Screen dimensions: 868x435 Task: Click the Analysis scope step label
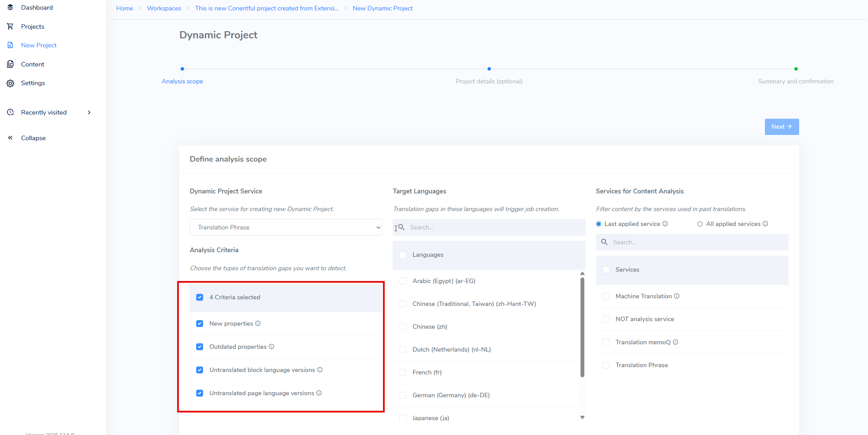(182, 81)
